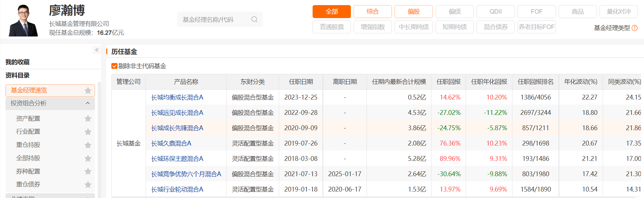Click the fund manager type help icon
Screen dimensions: 644x198
click(x=634, y=28)
